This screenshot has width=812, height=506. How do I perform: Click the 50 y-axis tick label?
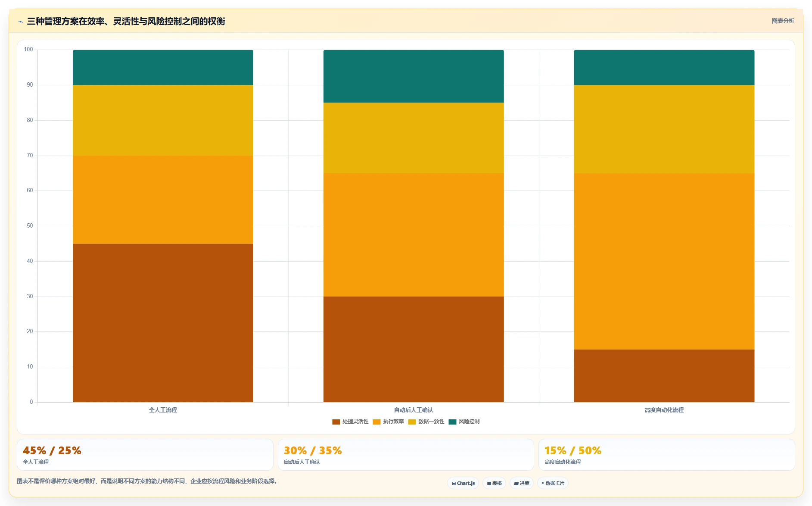click(30, 226)
